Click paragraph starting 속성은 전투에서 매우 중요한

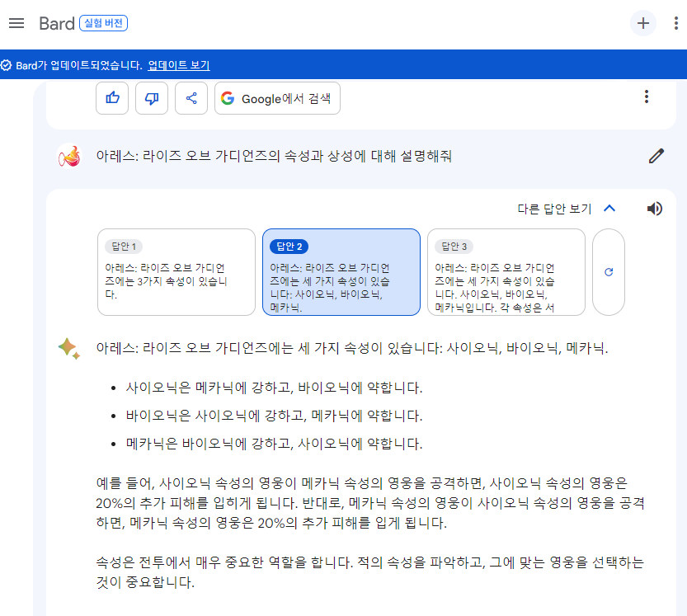click(x=370, y=572)
